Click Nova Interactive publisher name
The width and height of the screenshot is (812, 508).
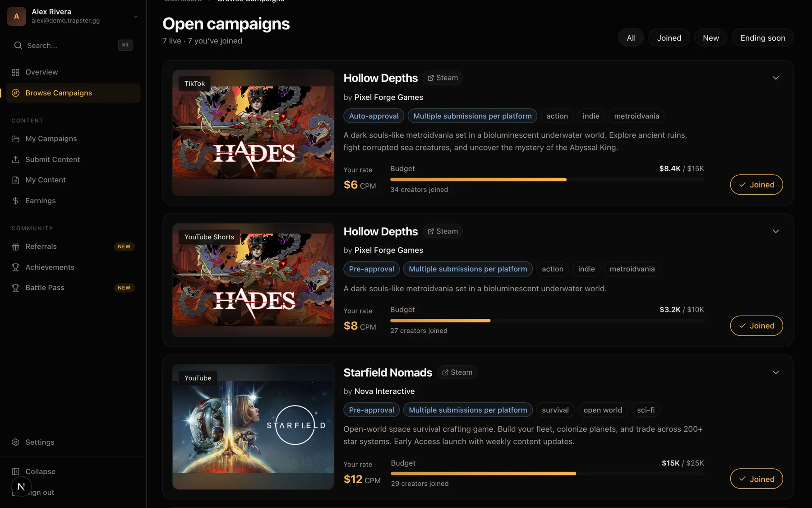[x=384, y=391]
